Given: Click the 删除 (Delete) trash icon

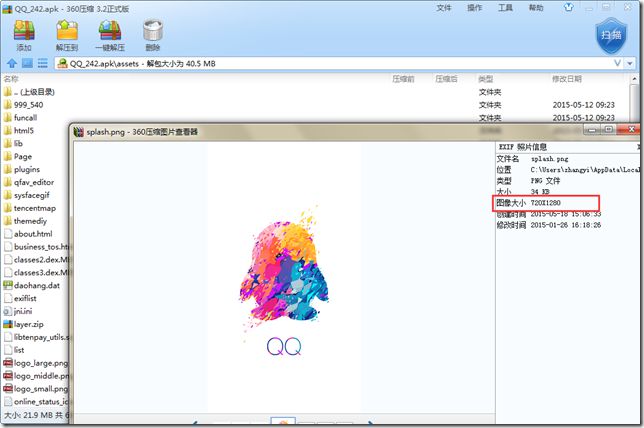Looking at the screenshot, I should pyautogui.click(x=153, y=35).
